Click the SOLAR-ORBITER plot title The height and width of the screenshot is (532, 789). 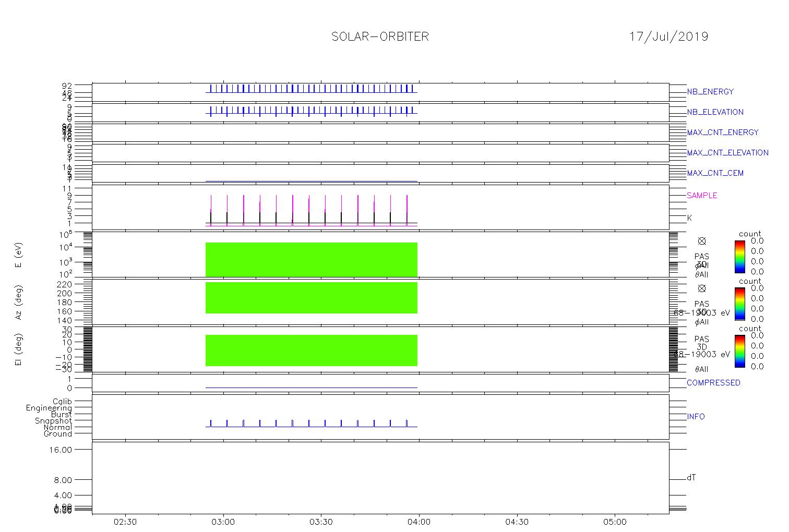380,37
